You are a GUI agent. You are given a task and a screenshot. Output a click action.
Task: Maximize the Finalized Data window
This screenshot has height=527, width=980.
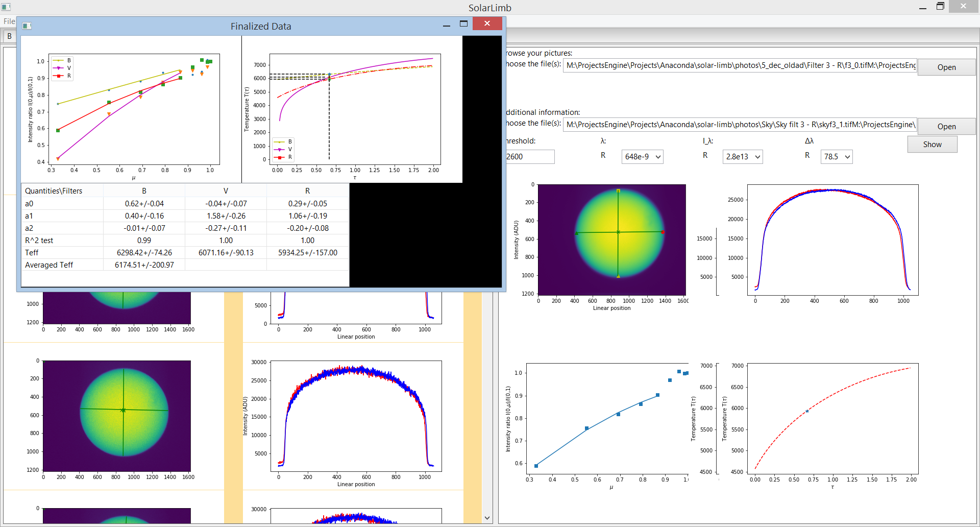[x=463, y=23]
